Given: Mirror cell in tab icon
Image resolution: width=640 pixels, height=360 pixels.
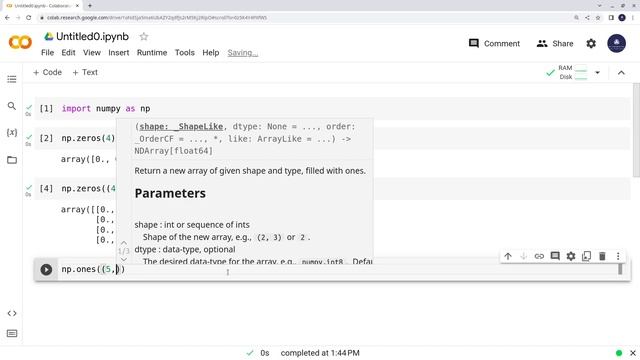Looking at the screenshot, I should 587,256.
